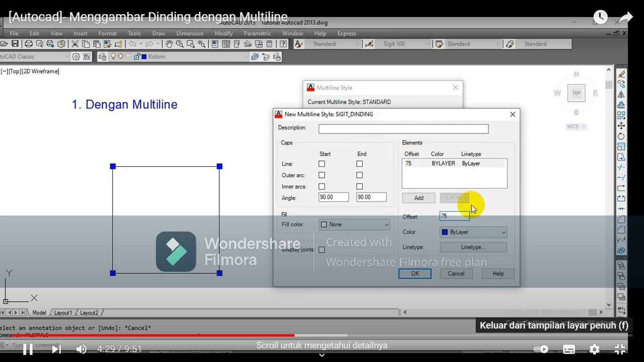The width and height of the screenshot is (644, 362).
Task: Click the Workspace Settings gear icon
Action: [76, 57]
